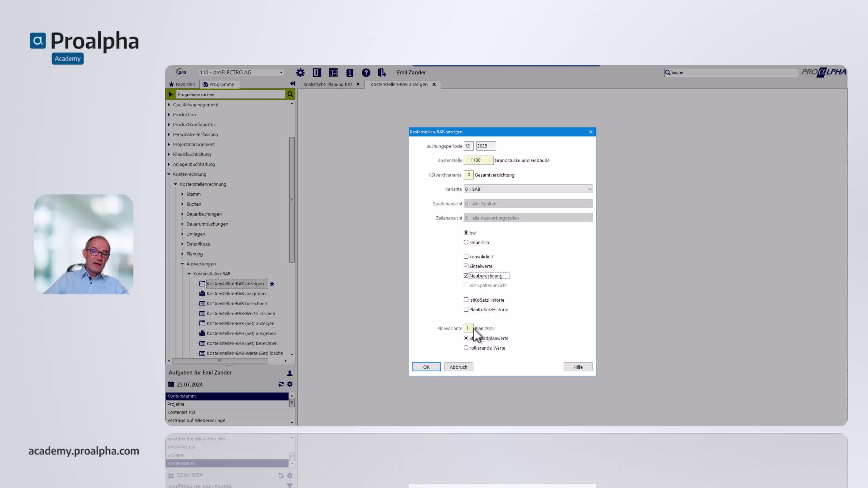Switch to the analytische Planung KSt tab

pos(327,84)
